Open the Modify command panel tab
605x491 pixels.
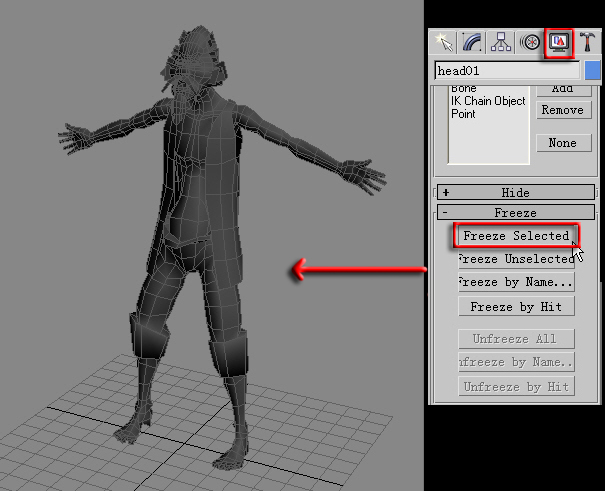coord(473,42)
